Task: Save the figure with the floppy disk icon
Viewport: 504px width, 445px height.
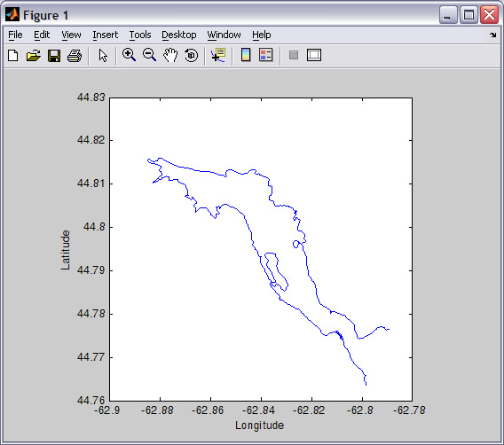Action: 54,55
